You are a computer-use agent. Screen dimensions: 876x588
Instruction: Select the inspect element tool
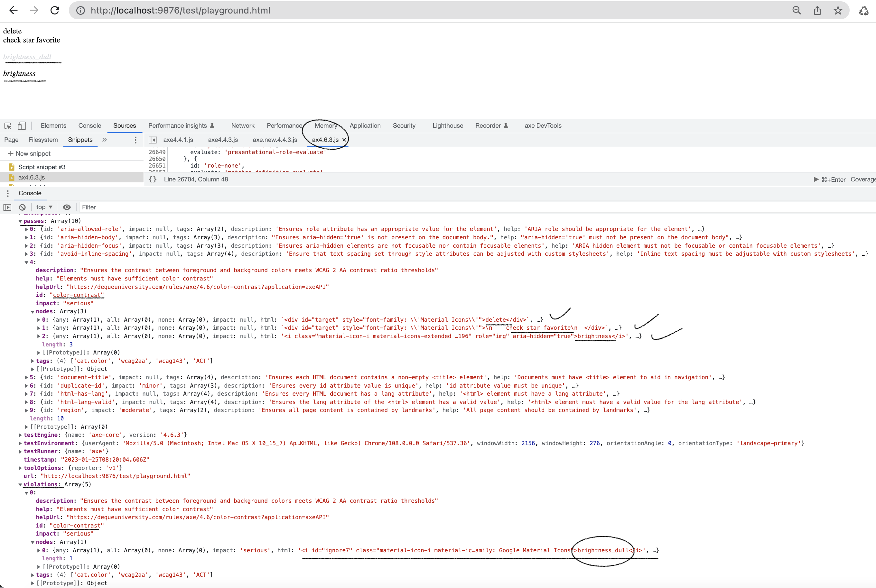tap(7, 126)
